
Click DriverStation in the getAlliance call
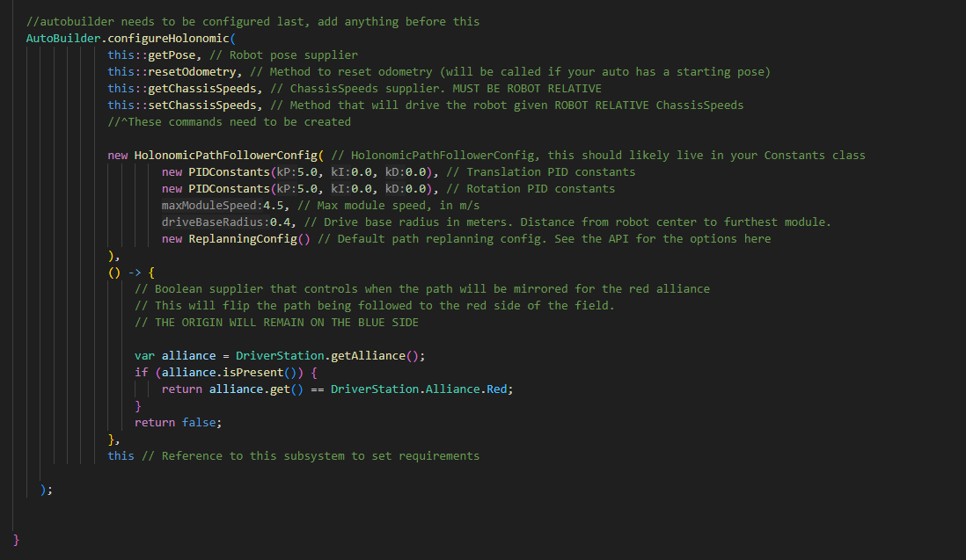coord(280,356)
